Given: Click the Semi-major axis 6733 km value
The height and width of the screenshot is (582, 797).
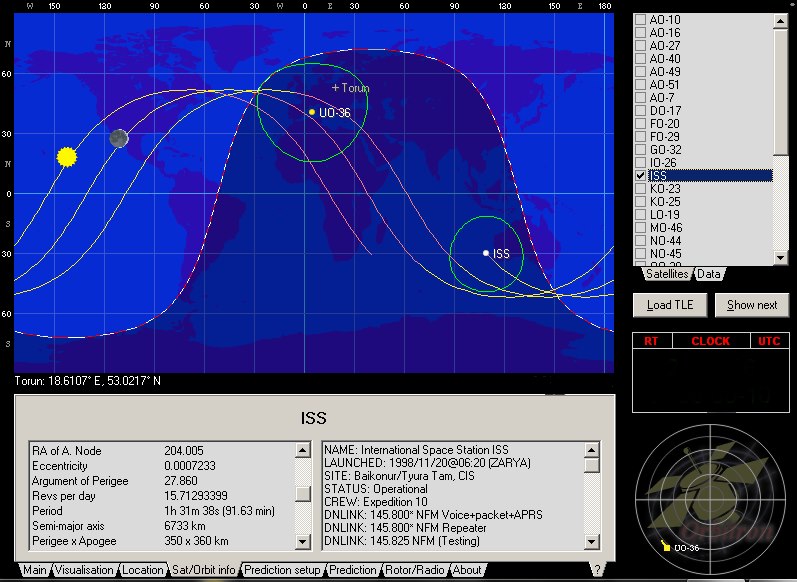Looking at the screenshot, I should pyautogui.click(x=183, y=526).
